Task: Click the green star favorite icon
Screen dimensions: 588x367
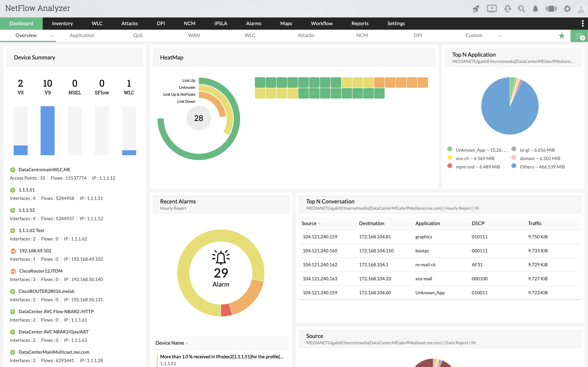Action: (562, 36)
